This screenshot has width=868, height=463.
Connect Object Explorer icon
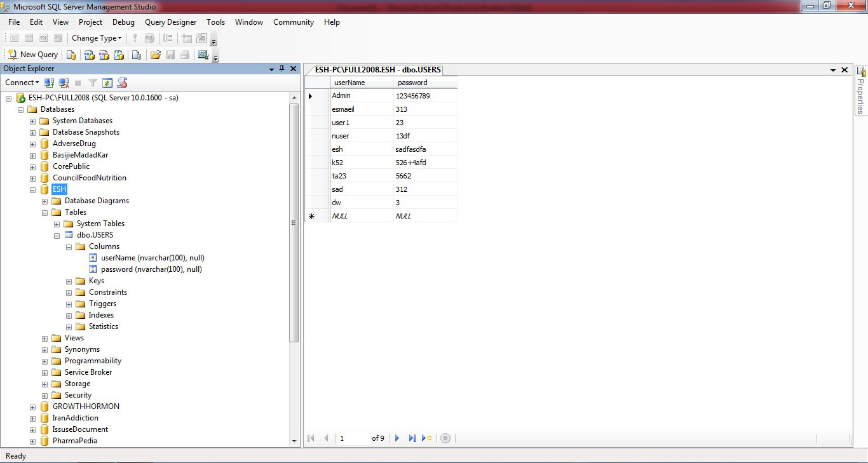[x=49, y=83]
